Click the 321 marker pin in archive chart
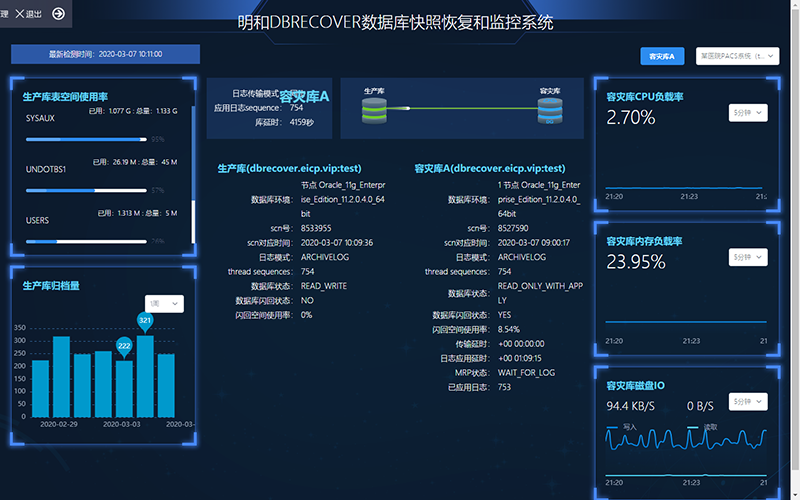This screenshot has height=500, width=800. [x=145, y=321]
